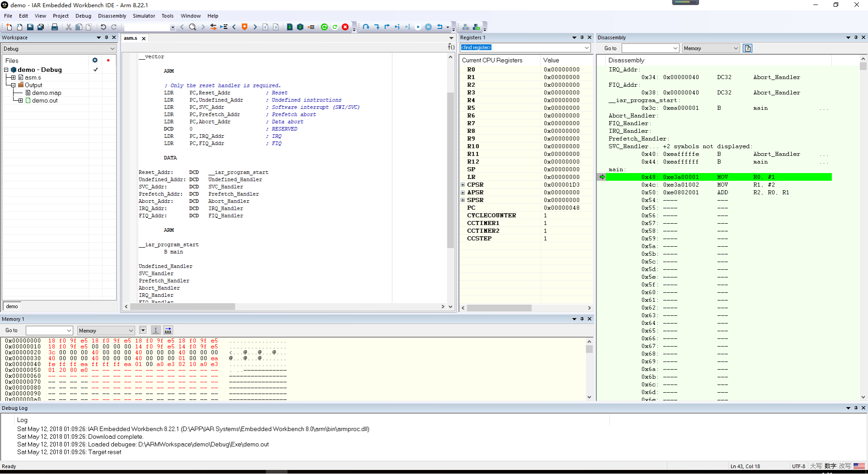Open the File menu
The width and height of the screenshot is (868, 474).
click(8, 16)
